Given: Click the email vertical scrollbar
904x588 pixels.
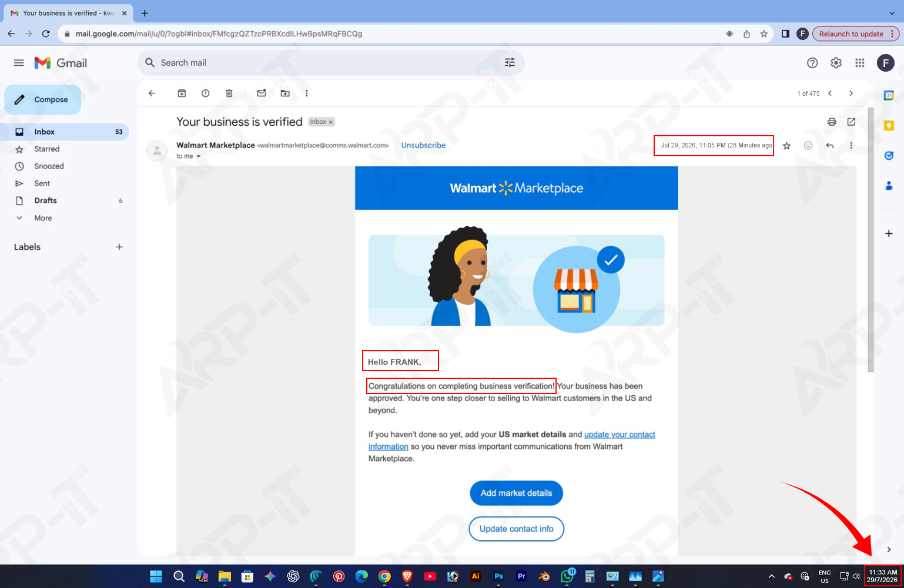Looking at the screenshot, I should point(871,240).
